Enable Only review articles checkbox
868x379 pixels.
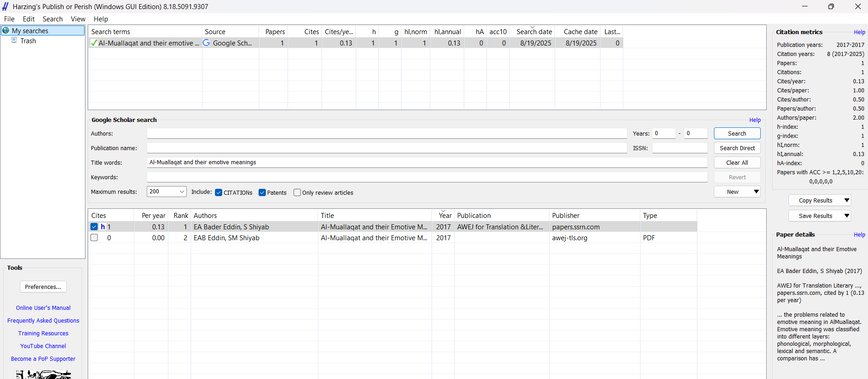(x=297, y=192)
